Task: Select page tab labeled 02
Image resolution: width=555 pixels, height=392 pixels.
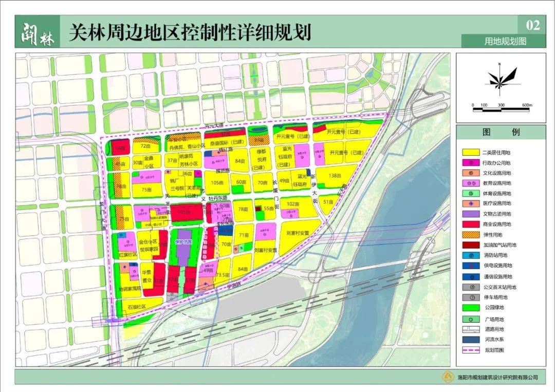Action: [532, 25]
